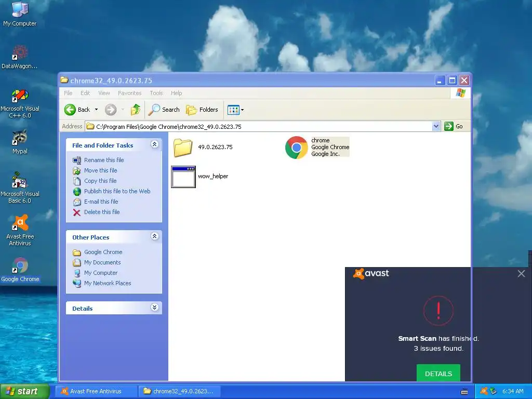The image size is (532, 399).
Task: Open the Mypal browser desktop icon
Action: coord(20,142)
